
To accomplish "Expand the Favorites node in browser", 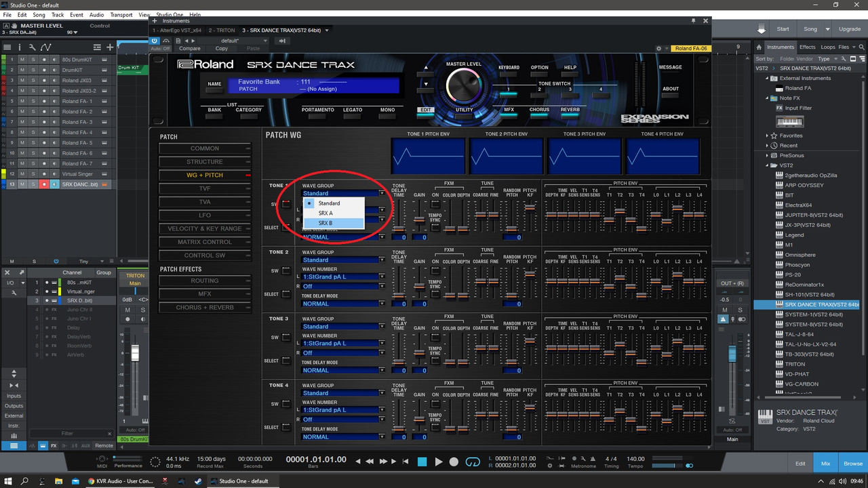I will [x=767, y=136].
